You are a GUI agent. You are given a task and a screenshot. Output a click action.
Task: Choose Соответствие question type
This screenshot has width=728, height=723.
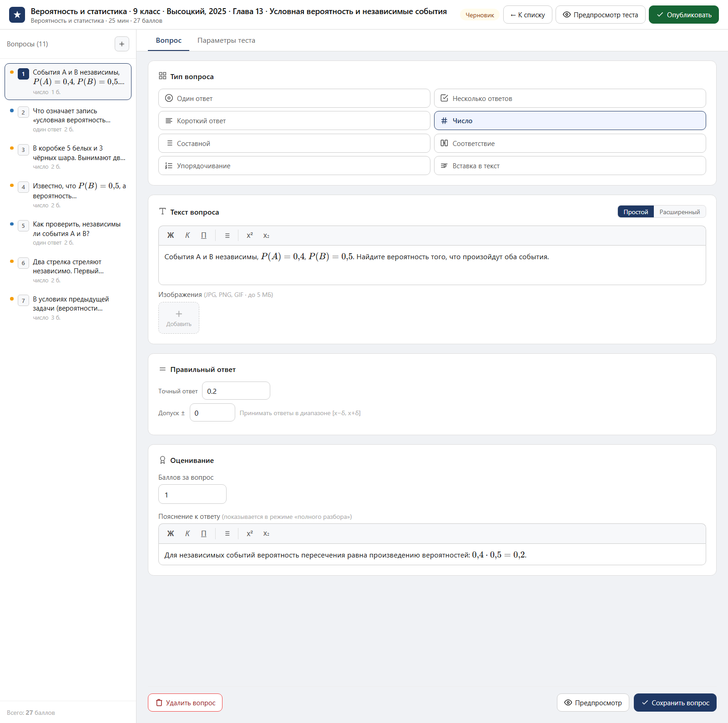coord(570,143)
